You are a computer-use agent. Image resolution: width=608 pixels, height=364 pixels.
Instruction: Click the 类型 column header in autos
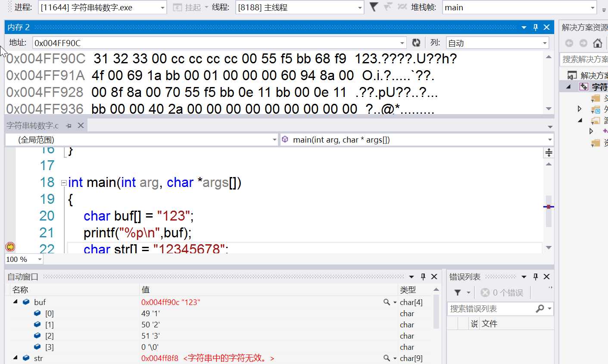pyautogui.click(x=408, y=289)
